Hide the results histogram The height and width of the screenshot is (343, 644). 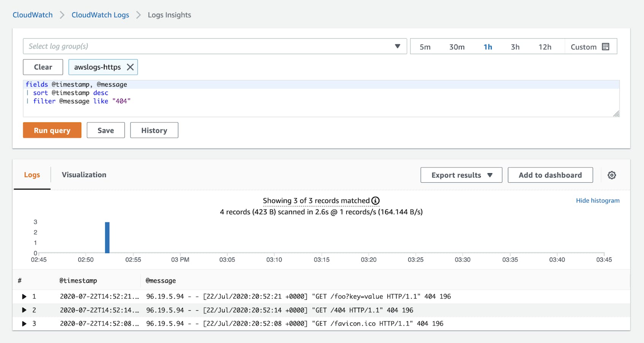pyautogui.click(x=597, y=200)
